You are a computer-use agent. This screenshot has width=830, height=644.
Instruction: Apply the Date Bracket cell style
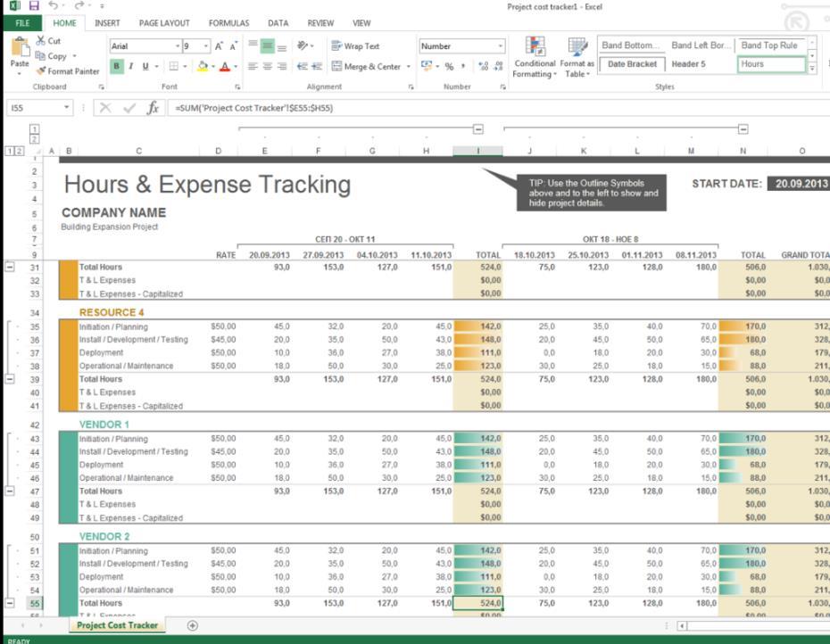tap(632, 64)
